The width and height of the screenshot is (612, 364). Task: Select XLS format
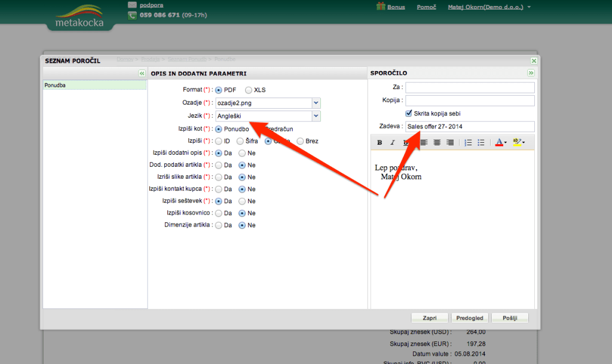pyautogui.click(x=249, y=90)
